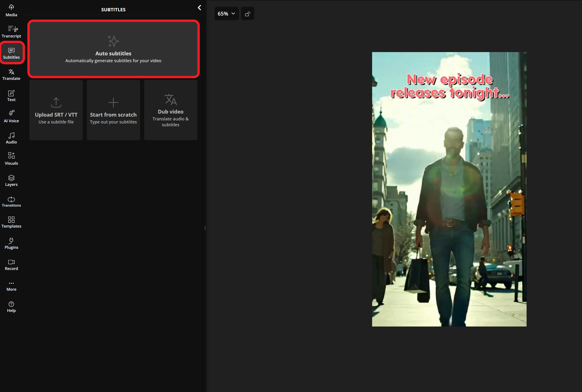Generate Auto subtitles for the video

[113, 49]
